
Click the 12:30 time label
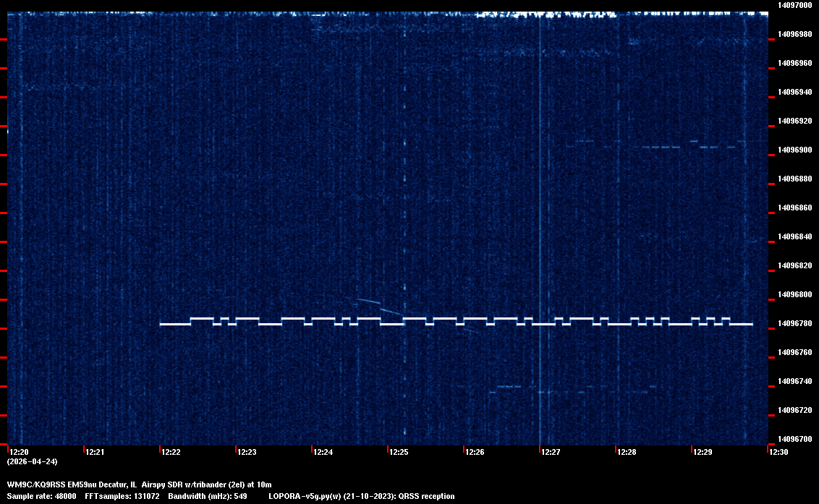(778, 452)
